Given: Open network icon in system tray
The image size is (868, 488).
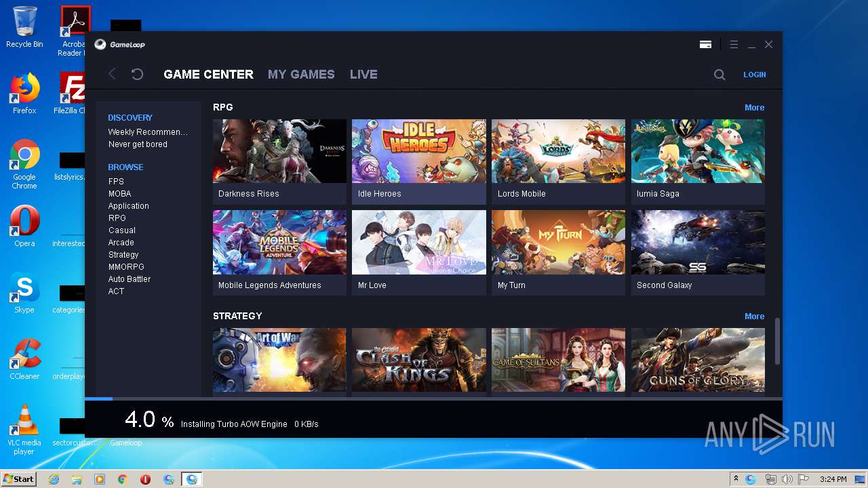Looking at the screenshot, I should 770,479.
